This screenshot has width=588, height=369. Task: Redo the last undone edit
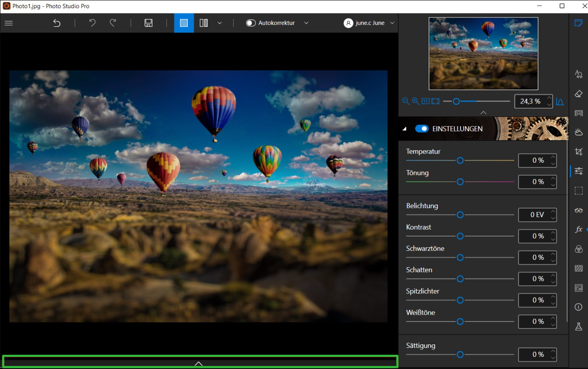point(113,23)
